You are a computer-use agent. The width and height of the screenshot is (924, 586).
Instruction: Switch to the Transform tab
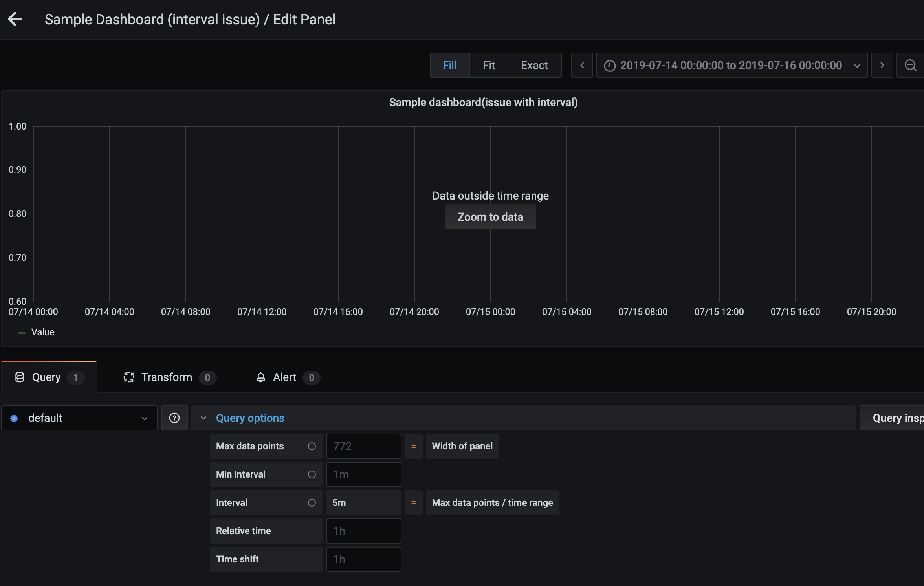(x=167, y=377)
